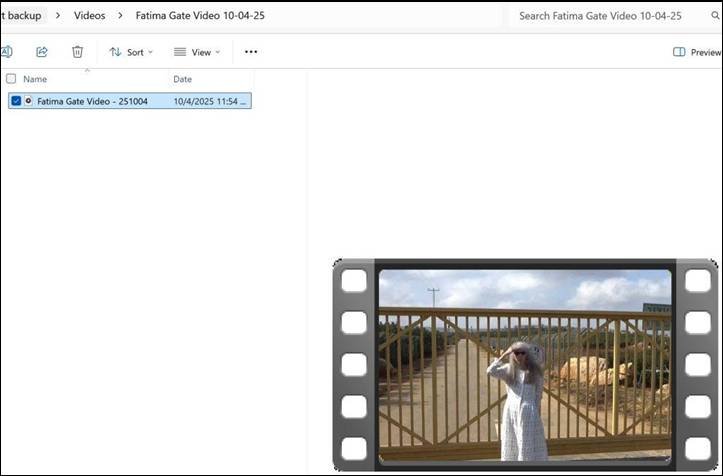Open the See more (three dots) menu

251,52
